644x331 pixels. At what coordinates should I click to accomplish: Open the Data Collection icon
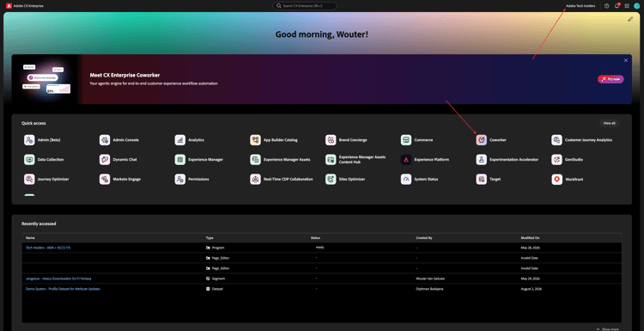tap(29, 160)
